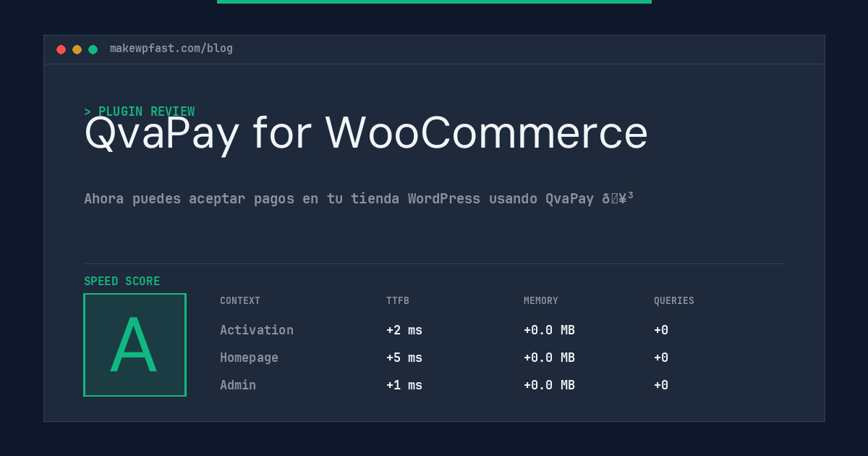Viewport: 868px width, 456px height.
Task: Select the Homepage row label
Action: pyautogui.click(x=249, y=358)
